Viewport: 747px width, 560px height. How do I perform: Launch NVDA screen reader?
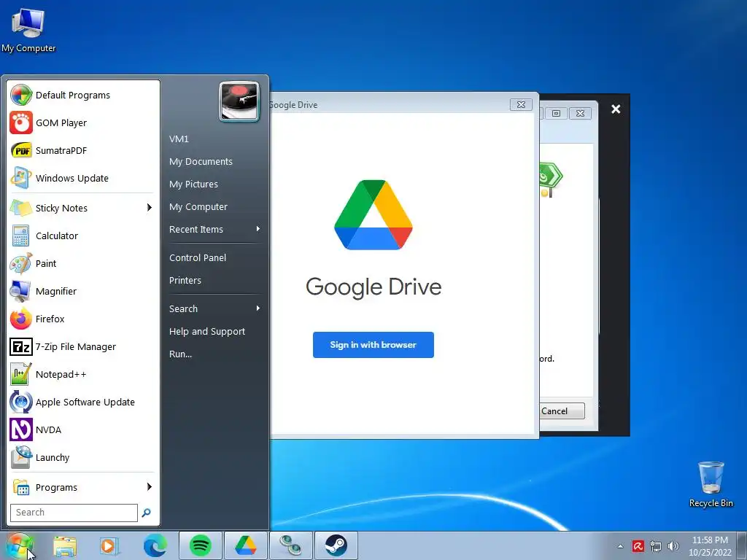[x=83, y=429]
